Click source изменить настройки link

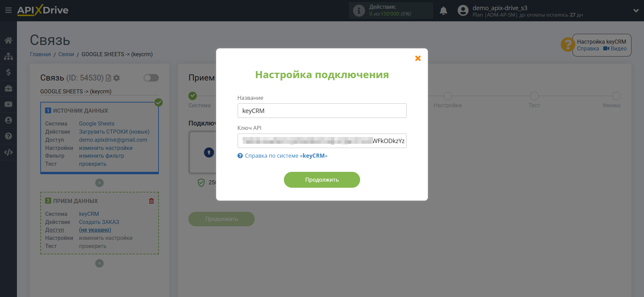pos(106,148)
